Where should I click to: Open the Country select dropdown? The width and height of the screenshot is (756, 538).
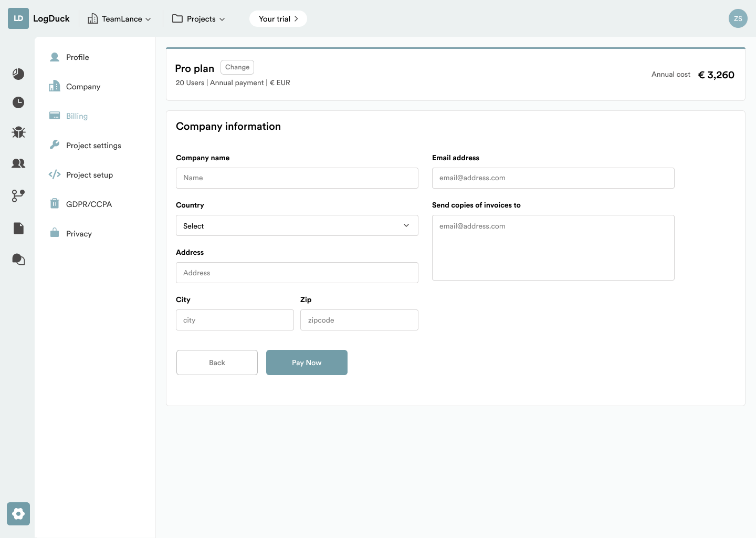297,225
